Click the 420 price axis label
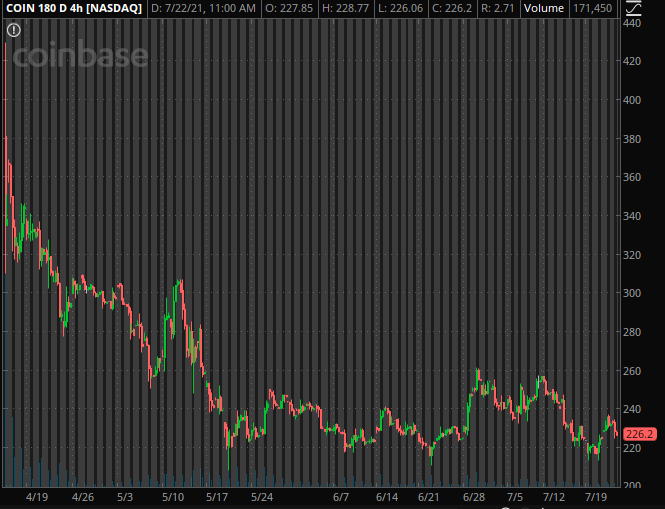Image resolution: width=665 pixels, height=509 pixels. click(x=632, y=61)
